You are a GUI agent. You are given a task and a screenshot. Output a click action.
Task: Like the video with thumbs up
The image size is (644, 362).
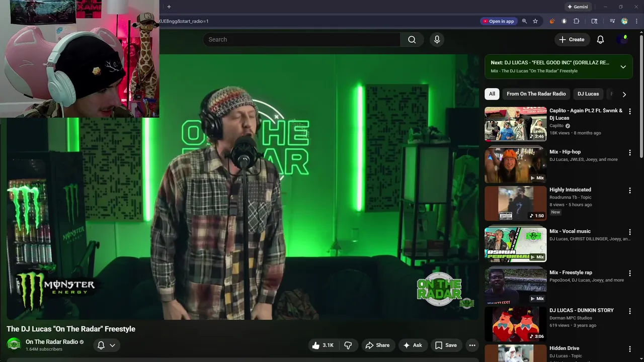tap(323, 345)
